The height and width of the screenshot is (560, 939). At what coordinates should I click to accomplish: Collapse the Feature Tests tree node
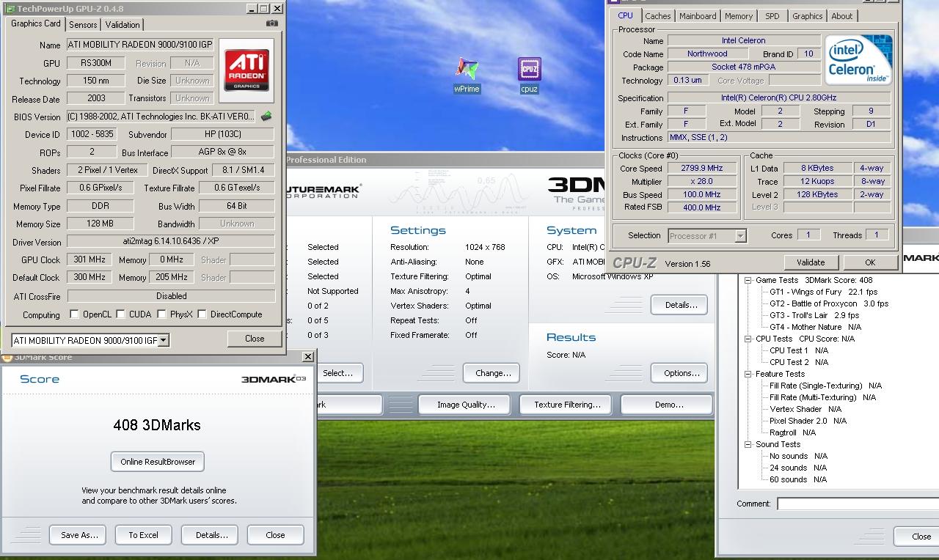point(748,374)
